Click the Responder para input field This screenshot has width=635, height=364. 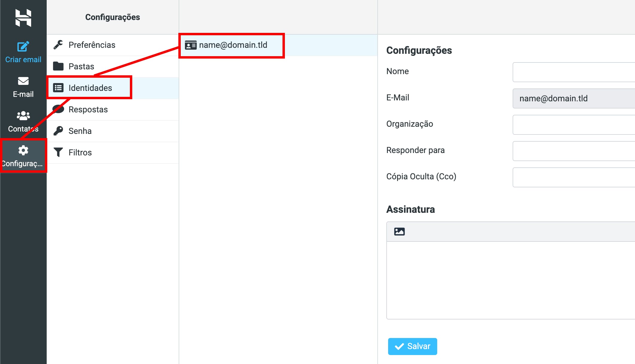573,151
